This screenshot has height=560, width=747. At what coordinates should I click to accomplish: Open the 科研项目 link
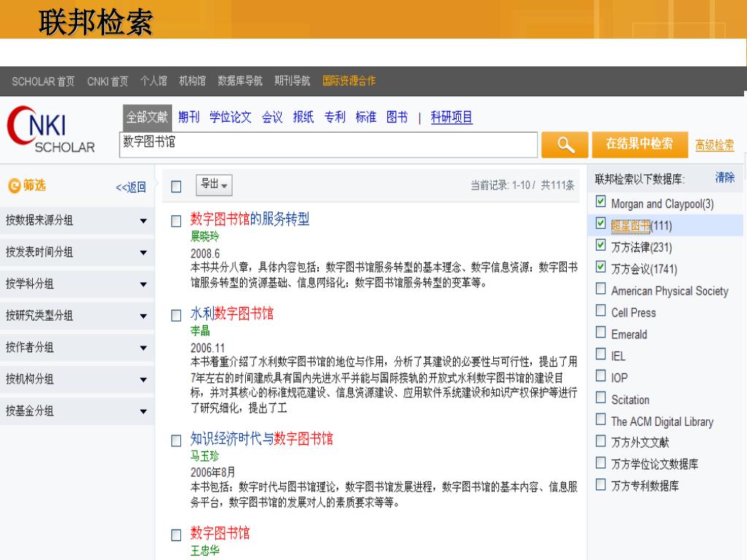[451, 117]
